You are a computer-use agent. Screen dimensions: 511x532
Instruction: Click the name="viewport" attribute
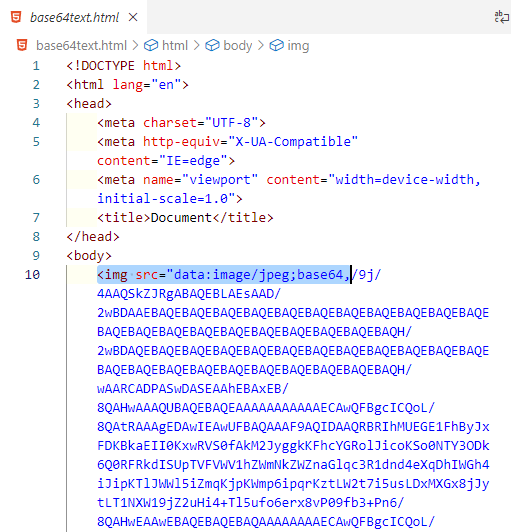coord(200,179)
